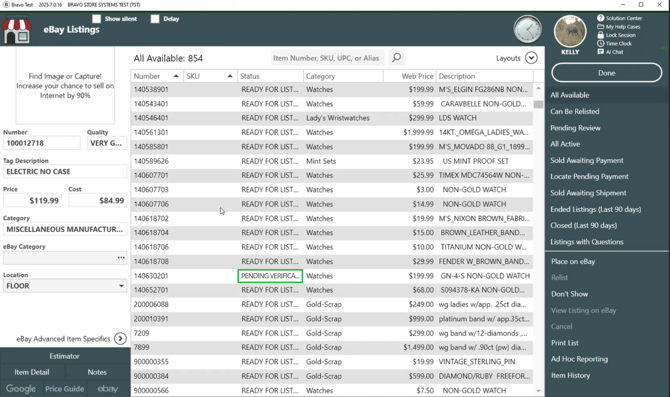Screen dimensions: 670x397
Task: Open Solution Center help link
Action: coord(620,18)
